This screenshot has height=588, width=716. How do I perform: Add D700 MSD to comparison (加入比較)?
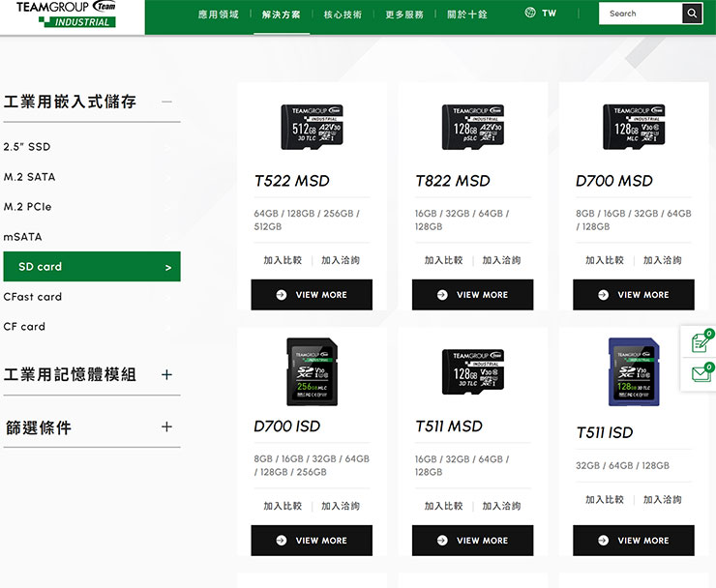(x=605, y=260)
